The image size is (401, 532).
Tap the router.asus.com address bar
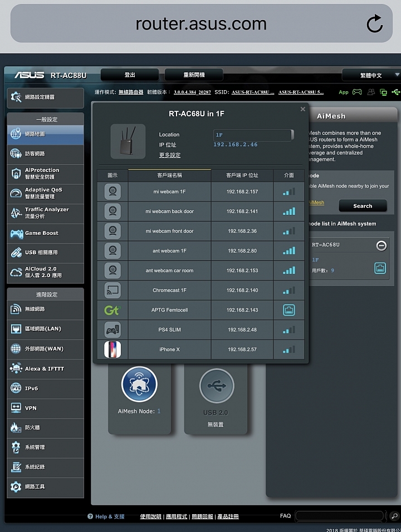tap(201, 23)
